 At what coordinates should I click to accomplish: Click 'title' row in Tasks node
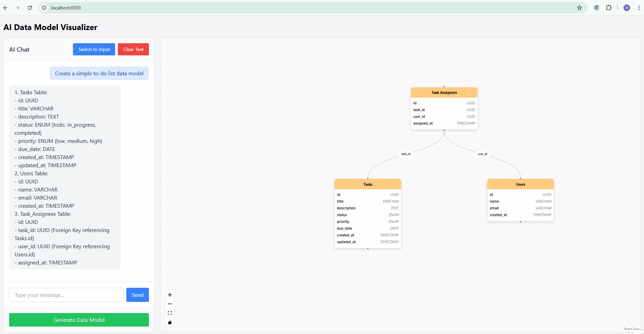point(368,201)
